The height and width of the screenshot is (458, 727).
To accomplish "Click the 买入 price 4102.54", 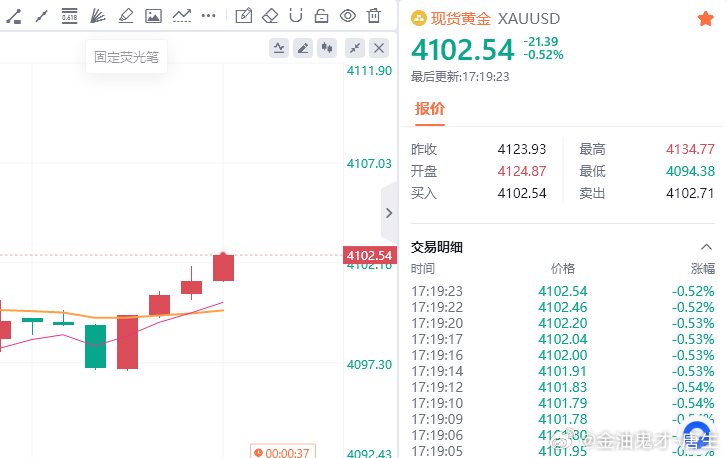I will (x=522, y=193).
